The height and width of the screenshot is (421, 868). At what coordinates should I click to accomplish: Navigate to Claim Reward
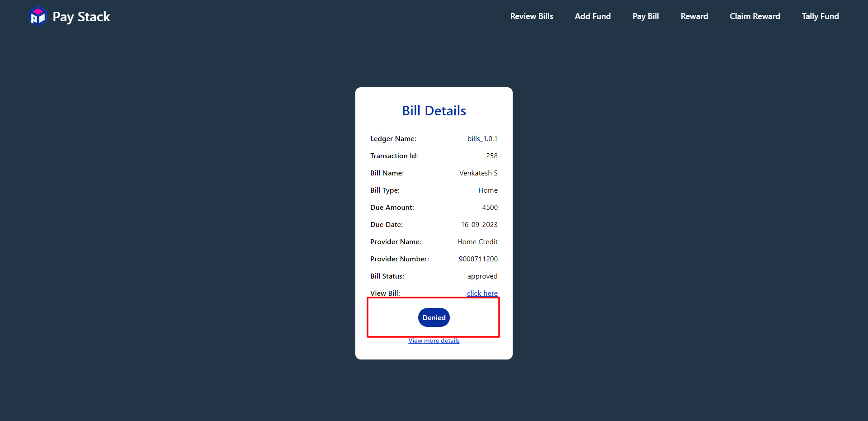pyautogui.click(x=755, y=16)
